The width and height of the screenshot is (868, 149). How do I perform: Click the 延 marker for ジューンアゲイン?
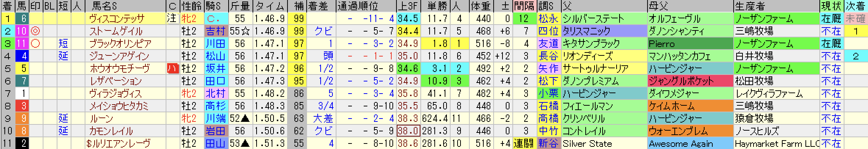click(63, 56)
